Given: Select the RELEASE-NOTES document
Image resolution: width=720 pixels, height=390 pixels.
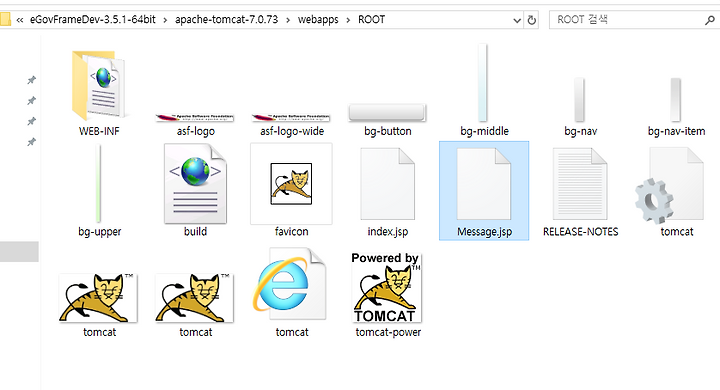Looking at the screenshot, I should click(x=580, y=191).
